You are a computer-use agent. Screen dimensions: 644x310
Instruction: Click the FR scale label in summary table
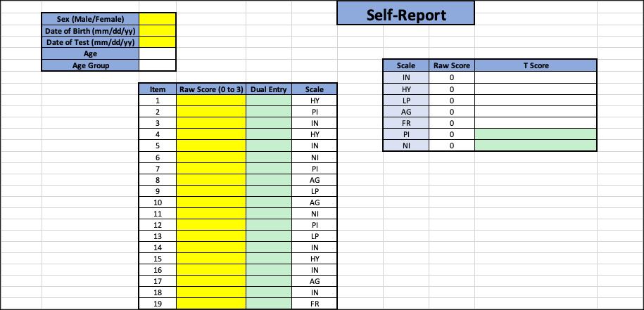coord(406,122)
